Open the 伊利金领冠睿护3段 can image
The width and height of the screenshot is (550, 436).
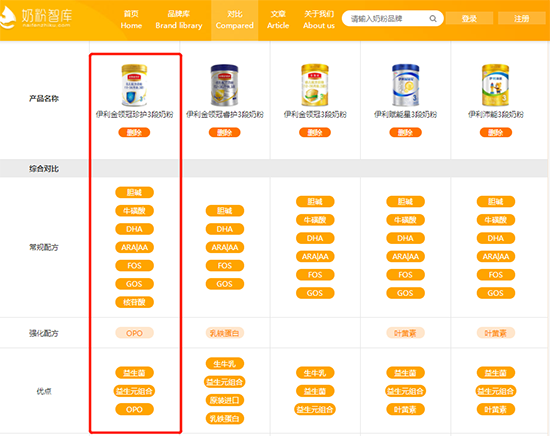pyautogui.click(x=224, y=85)
